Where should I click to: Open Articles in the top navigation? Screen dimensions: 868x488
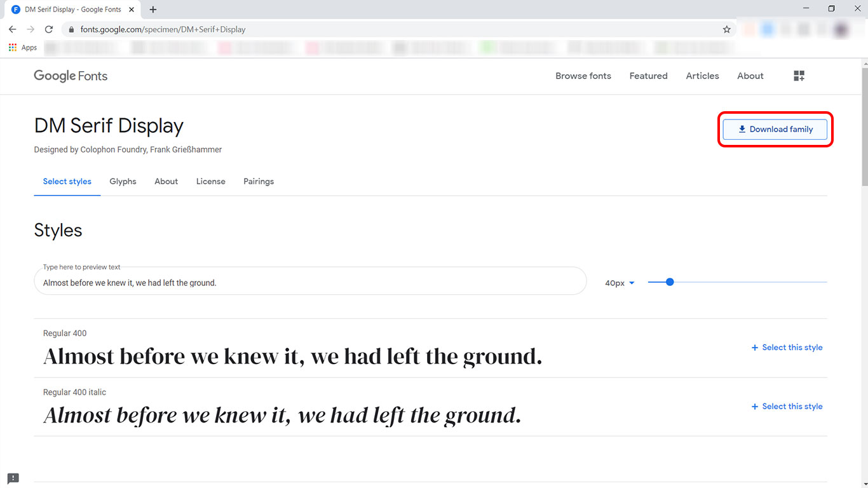coord(703,76)
